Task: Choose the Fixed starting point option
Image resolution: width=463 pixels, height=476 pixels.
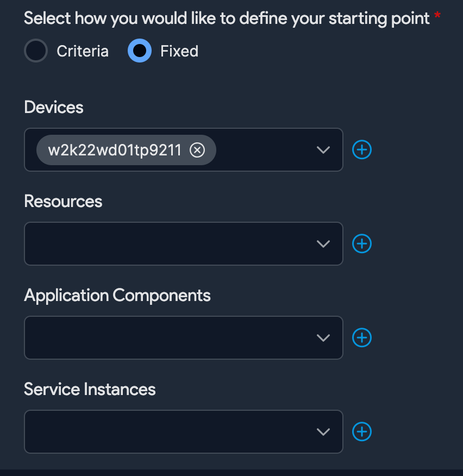Action: click(x=140, y=51)
